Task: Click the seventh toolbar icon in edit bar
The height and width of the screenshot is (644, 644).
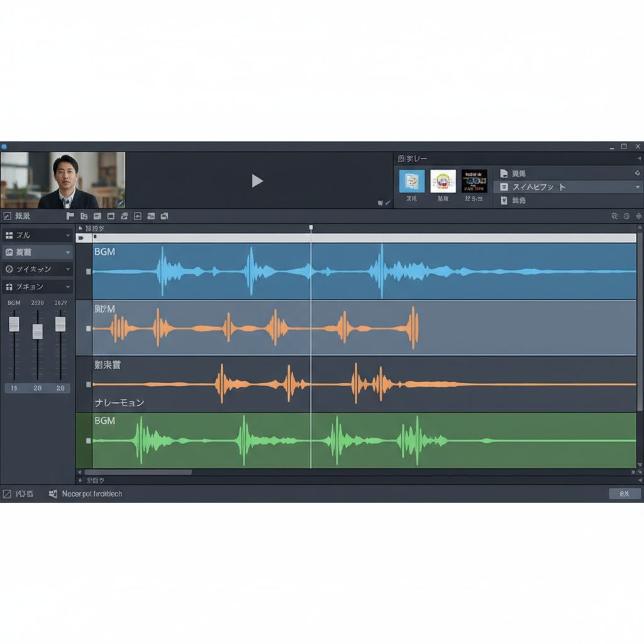Action: click(151, 216)
